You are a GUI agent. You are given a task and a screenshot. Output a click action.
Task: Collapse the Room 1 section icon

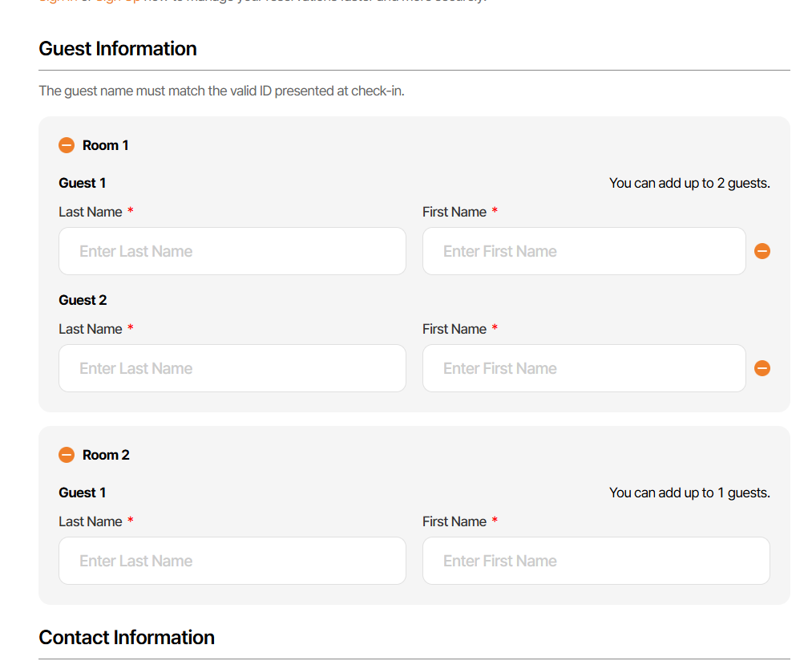[67, 145]
